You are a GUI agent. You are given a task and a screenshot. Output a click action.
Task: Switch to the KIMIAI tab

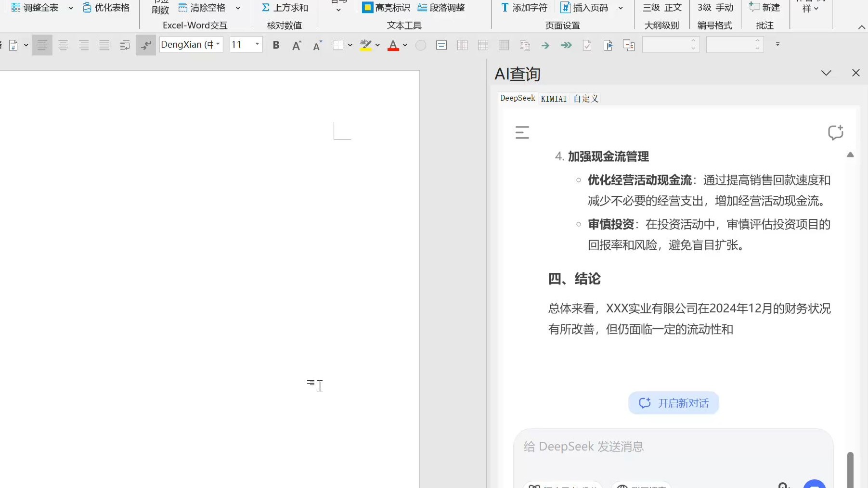tap(554, 99)
